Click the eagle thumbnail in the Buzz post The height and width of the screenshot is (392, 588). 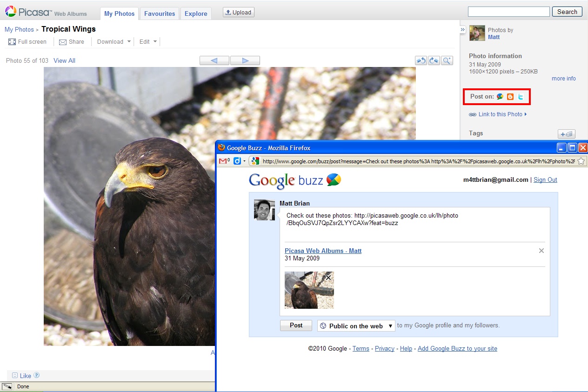coord(309,290)
